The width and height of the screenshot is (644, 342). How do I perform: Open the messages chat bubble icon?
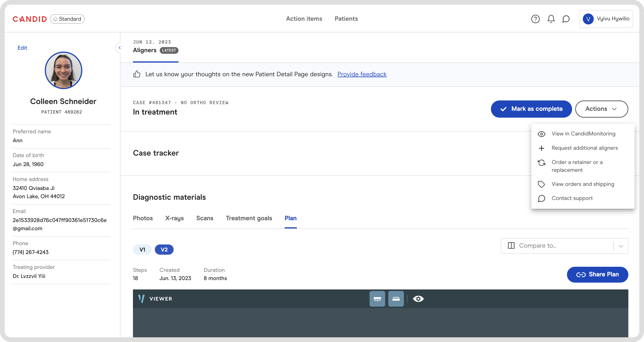coord(566,19)
